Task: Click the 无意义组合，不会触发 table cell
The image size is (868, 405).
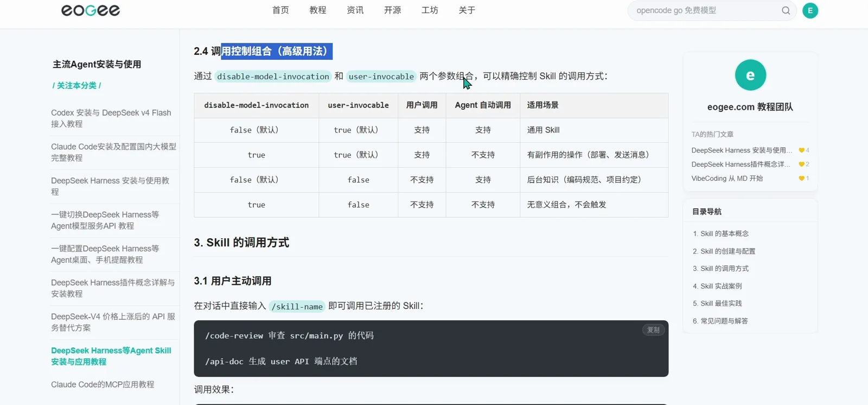Action: 594,205
